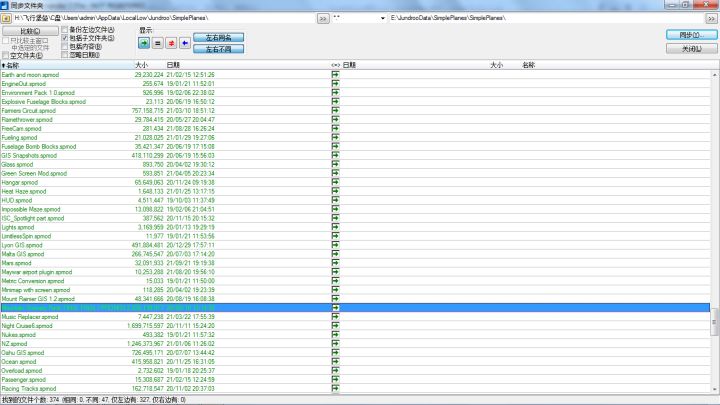Click the 关闭 close button
The width and height of the screenshot is (720, 405).
pos(692,49)
